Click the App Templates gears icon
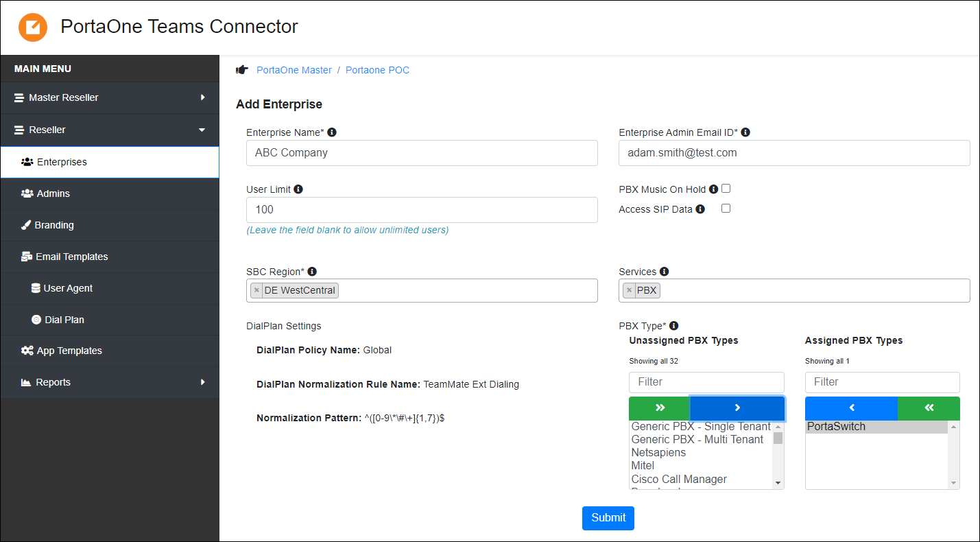The height and width of the screenshot is (542, 980). pos(27,351)
